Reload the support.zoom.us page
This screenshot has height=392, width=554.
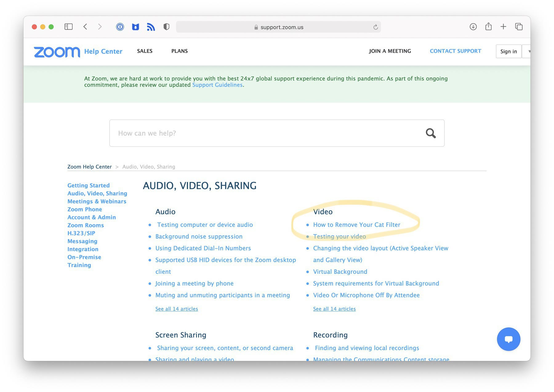[x=375, y=27]
